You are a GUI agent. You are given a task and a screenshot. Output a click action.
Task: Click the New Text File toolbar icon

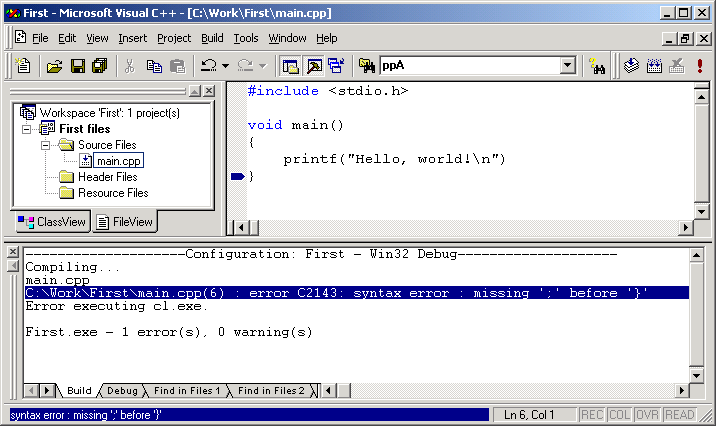23,66
